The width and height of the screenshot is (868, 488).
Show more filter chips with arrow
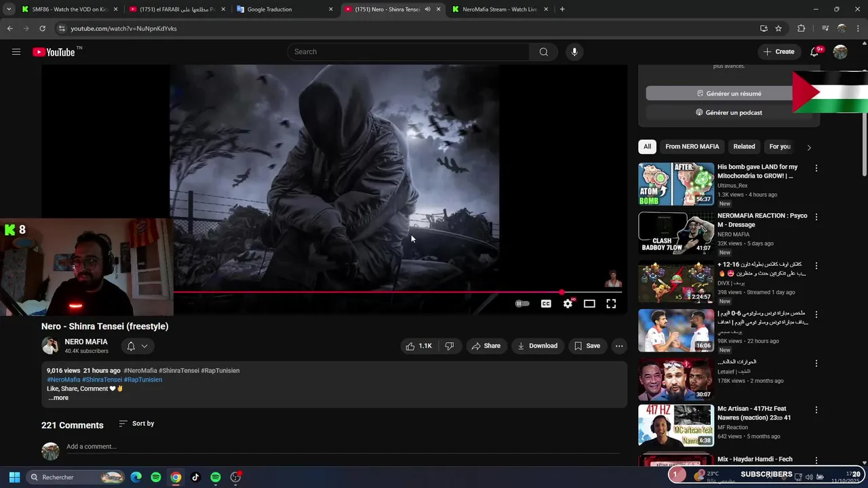point(808,147)
